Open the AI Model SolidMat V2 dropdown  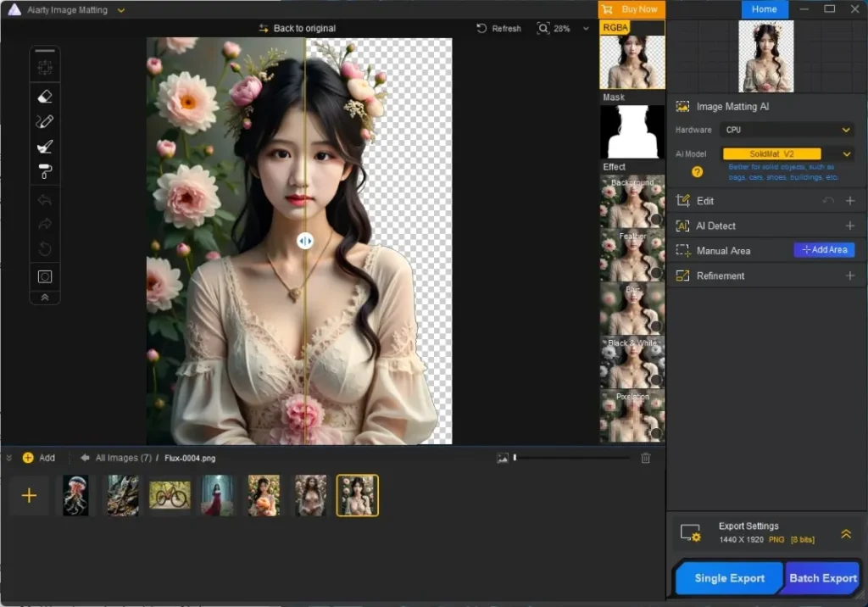pyautogui.click(x=786, y=154)
